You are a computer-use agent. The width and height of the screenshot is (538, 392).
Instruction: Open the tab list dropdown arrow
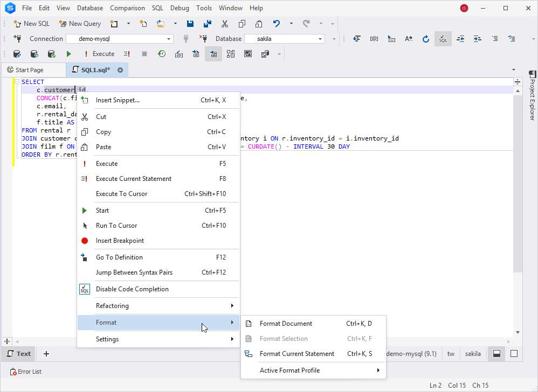pos(514,70)
